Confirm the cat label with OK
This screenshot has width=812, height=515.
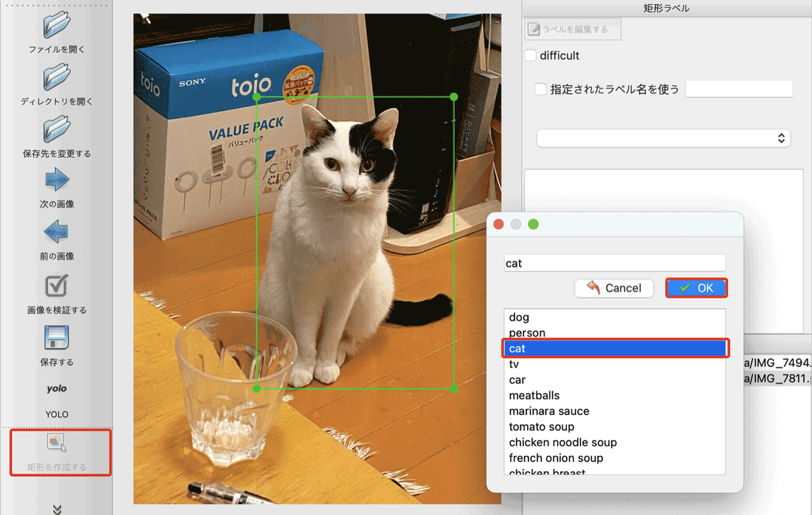click(x=696, y=288)
